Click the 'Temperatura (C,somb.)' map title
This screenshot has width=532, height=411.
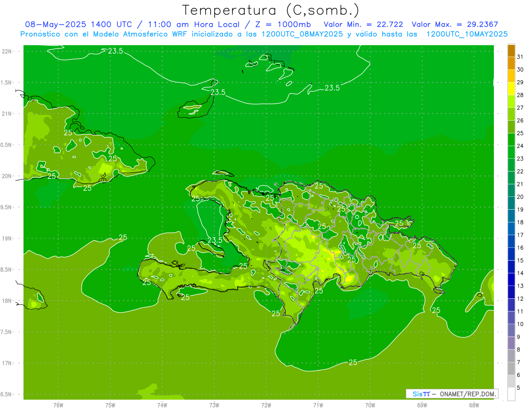coord(271,10)
